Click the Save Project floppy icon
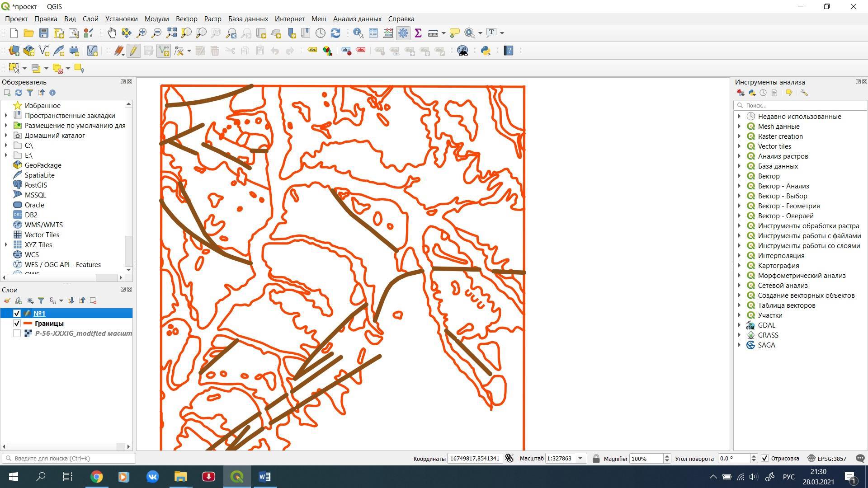This screenshot has width=868, height=488. click(43, 33)
